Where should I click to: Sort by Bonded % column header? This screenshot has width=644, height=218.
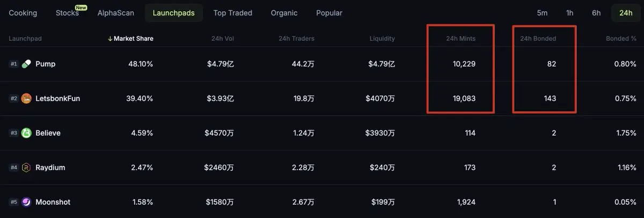pos(621,39)
